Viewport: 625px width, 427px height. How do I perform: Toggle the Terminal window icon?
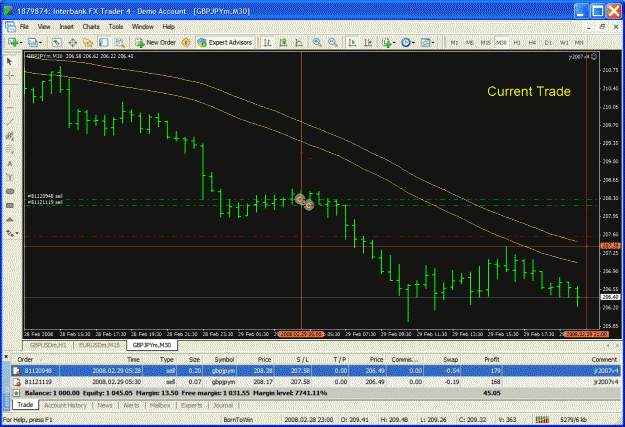(104, 42)
